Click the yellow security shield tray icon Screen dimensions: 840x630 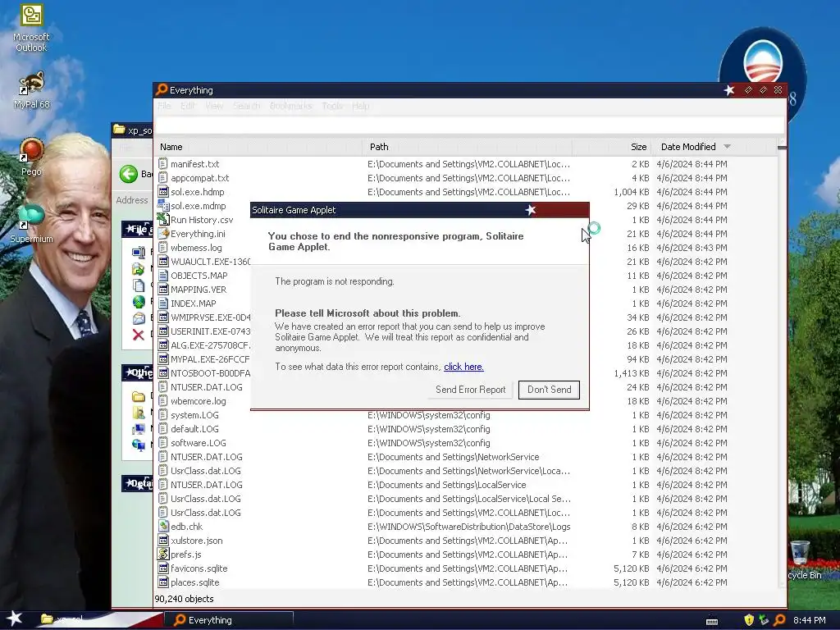point(749,620)
